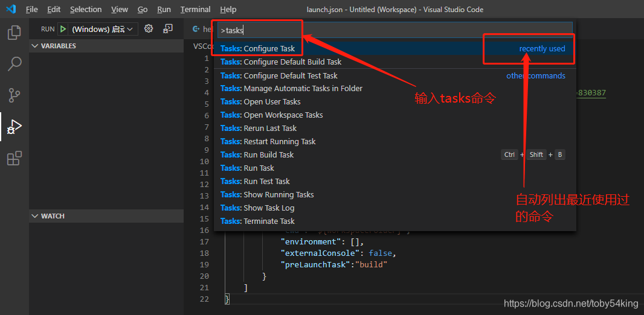The width and height of the screenshot is (644, 315).
Task: Open the Extensions view
Action: (14, 158)
